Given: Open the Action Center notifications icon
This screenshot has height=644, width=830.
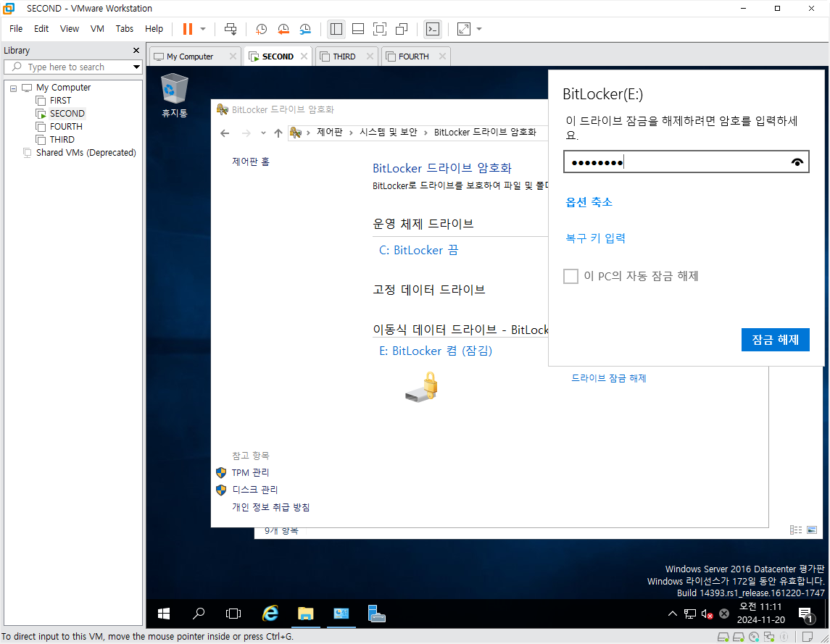Looking at the screenshot, I should [807, 615].
